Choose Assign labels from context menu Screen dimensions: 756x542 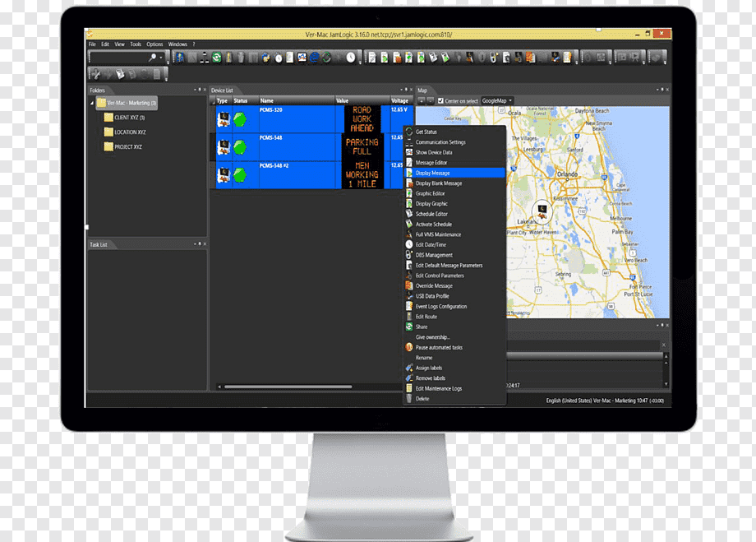454,368
